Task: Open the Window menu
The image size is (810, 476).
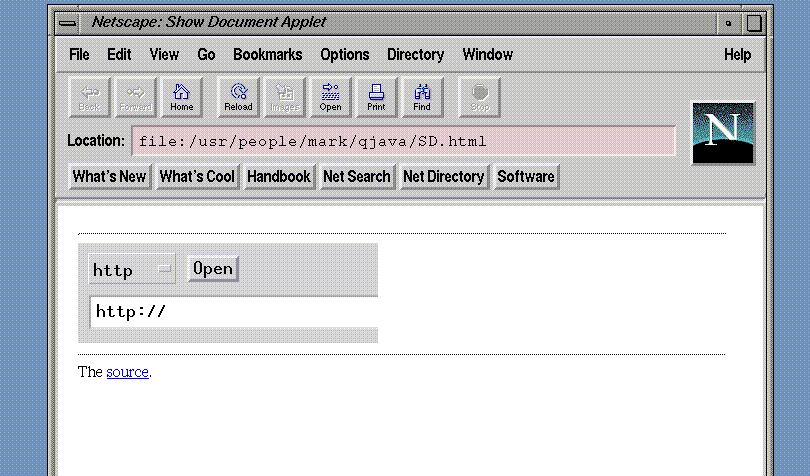Action: 488,54
